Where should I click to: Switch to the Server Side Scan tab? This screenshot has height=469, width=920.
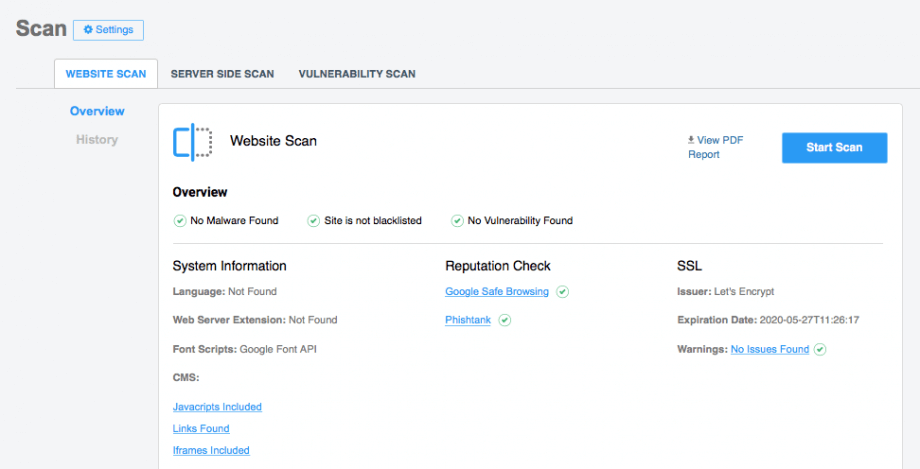coord(222,74)
